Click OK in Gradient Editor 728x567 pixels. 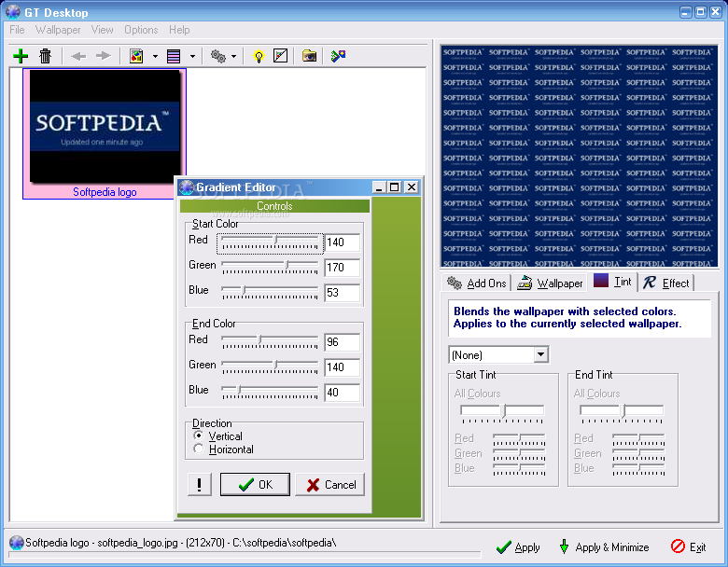click(x=255, y=484)
